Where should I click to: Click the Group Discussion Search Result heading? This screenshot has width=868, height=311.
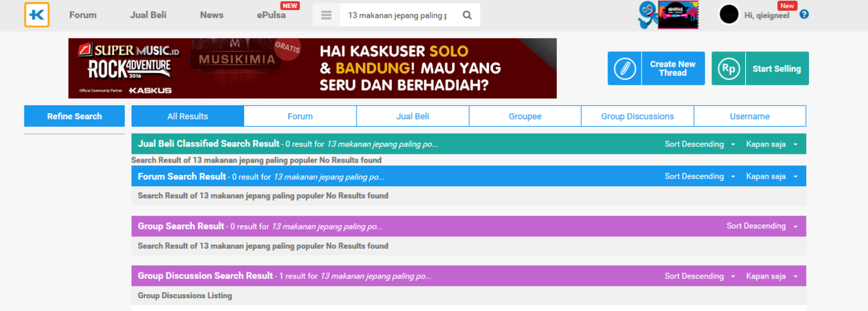click(x=205, y=276)
